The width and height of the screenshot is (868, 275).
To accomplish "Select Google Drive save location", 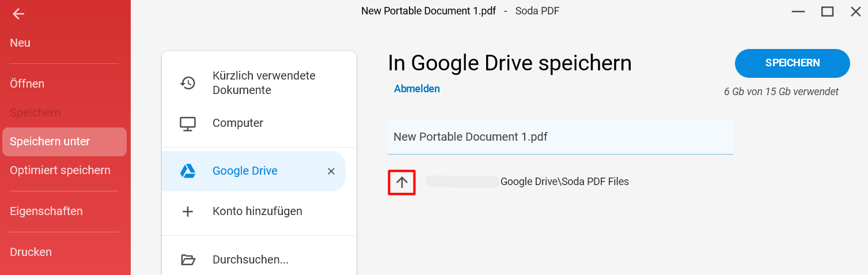I will tap(253, 171).
